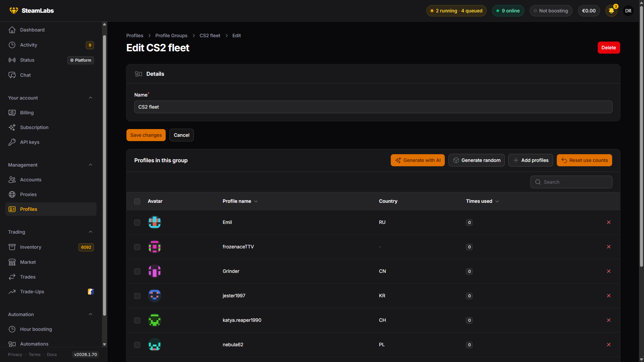The width and height of the screenshot is (644, 362).
Task: Focus the profiles Search box
Action: coord(571,182)
